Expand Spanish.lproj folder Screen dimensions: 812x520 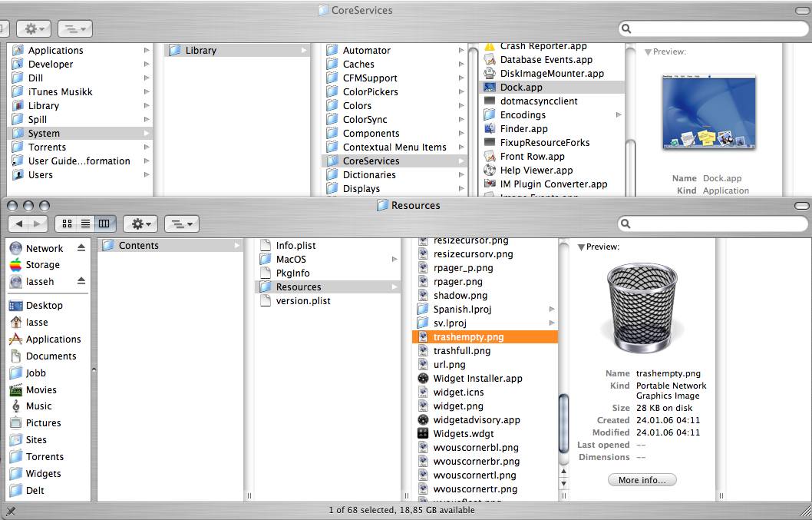pos(552,309)
